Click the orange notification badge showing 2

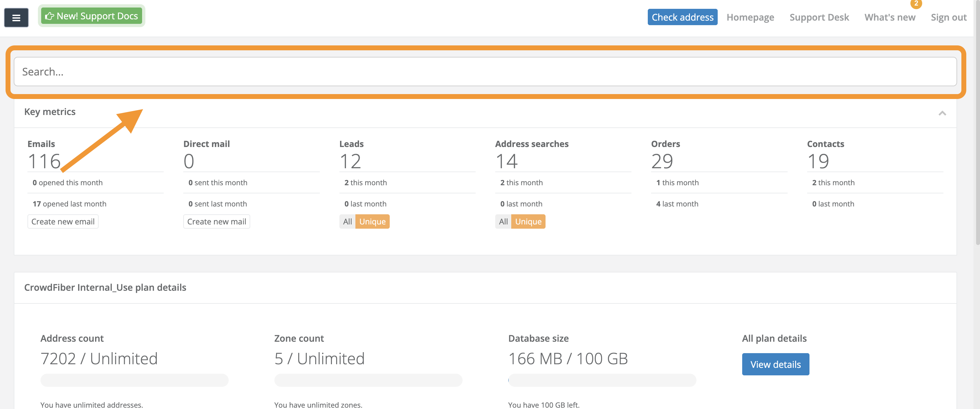coord(916,3)
